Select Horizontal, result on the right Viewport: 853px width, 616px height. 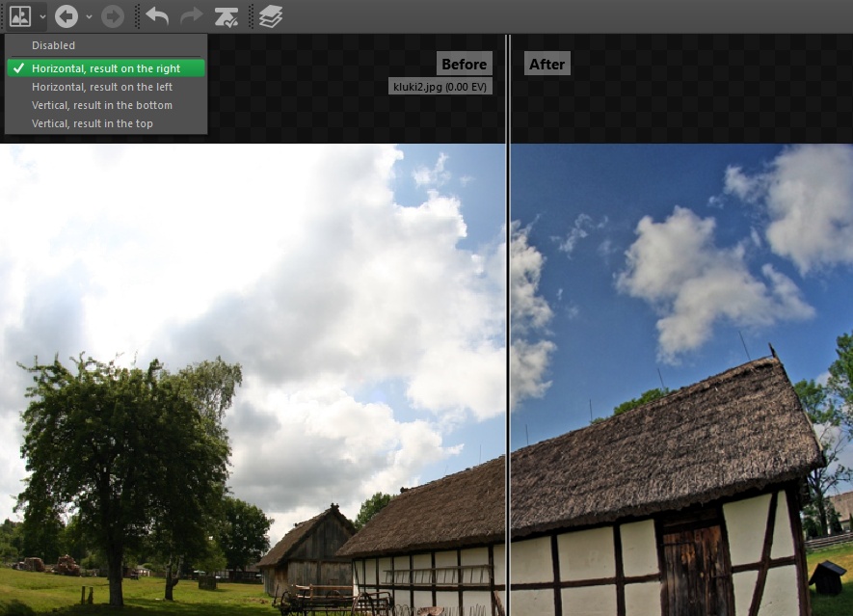[x=105, y=68]
